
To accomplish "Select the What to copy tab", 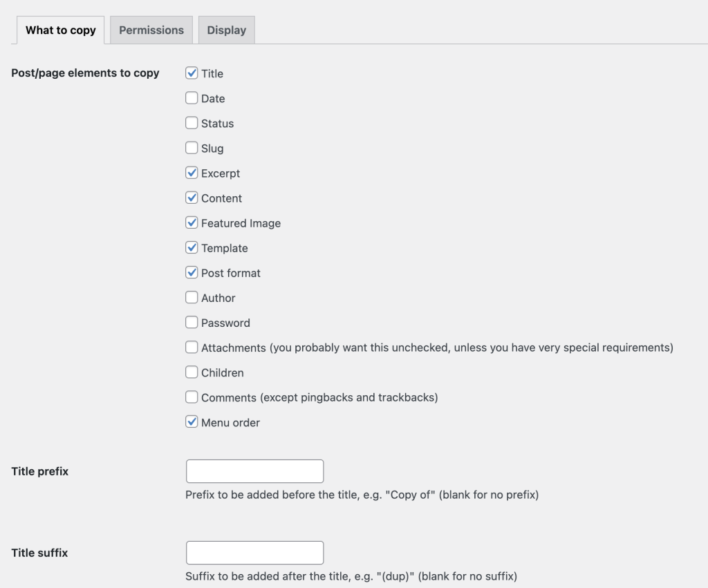I will click(61, 30).
